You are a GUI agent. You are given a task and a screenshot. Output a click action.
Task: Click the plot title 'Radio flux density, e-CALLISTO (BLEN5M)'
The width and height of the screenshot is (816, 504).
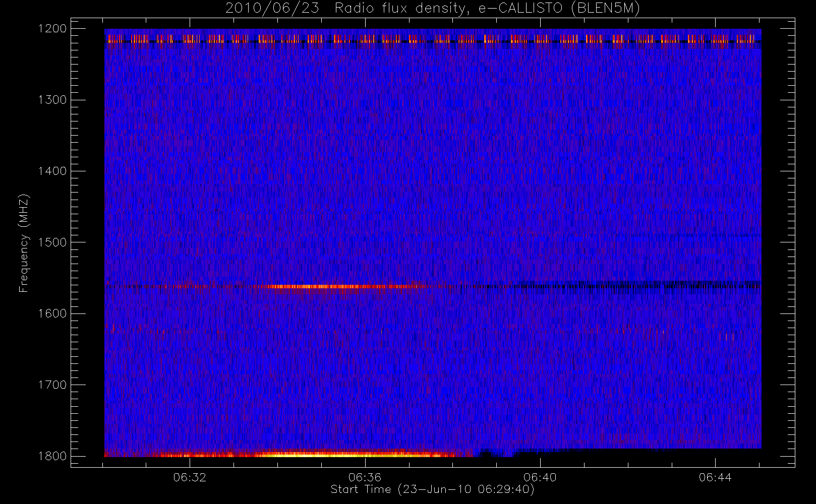(x=487, y=9)
